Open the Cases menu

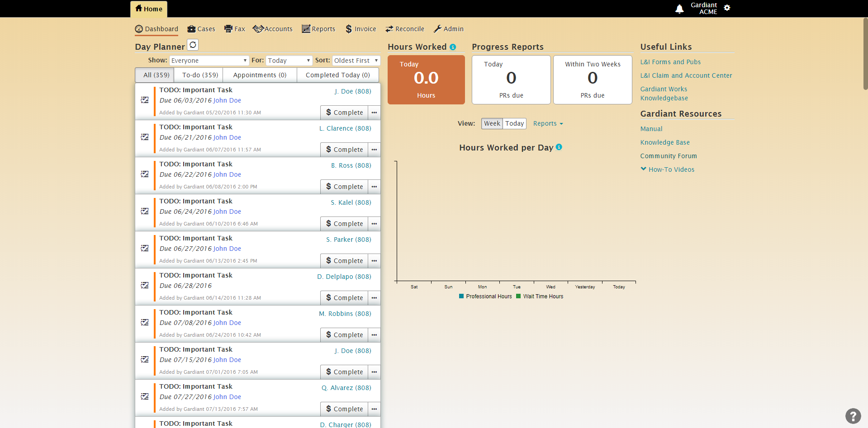tap(201, 29)
